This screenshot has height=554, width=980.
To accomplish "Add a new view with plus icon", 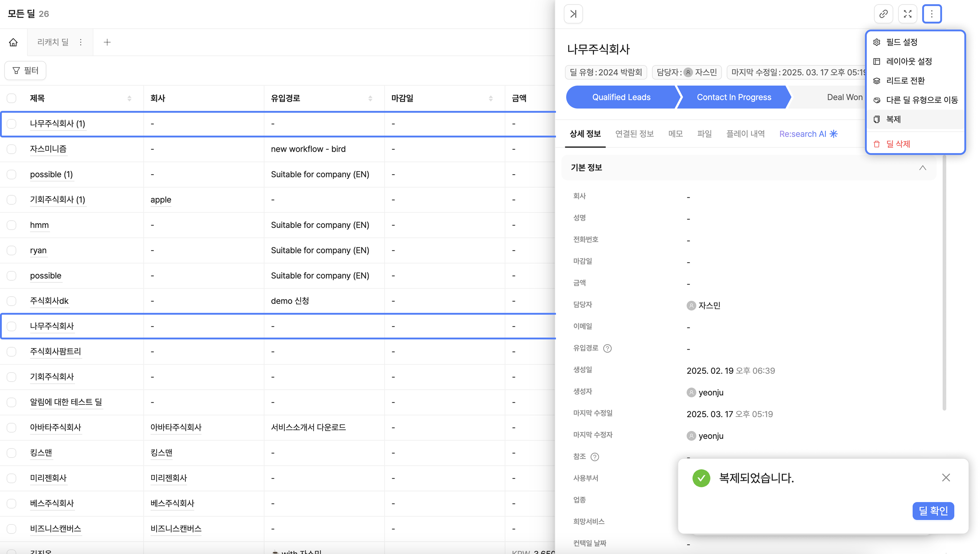I will click(x=107, y=42).
